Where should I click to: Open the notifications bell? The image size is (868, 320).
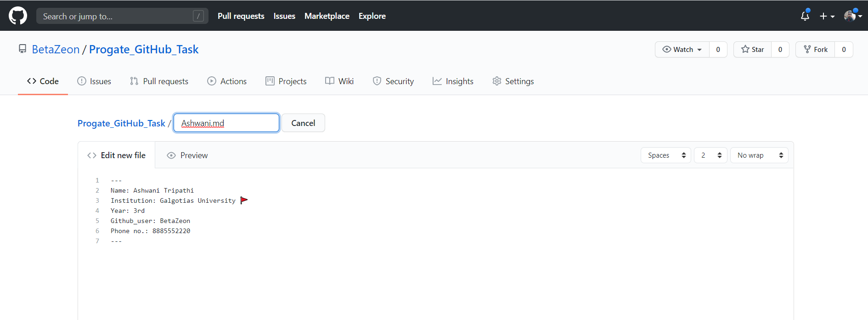pos(805,16)
